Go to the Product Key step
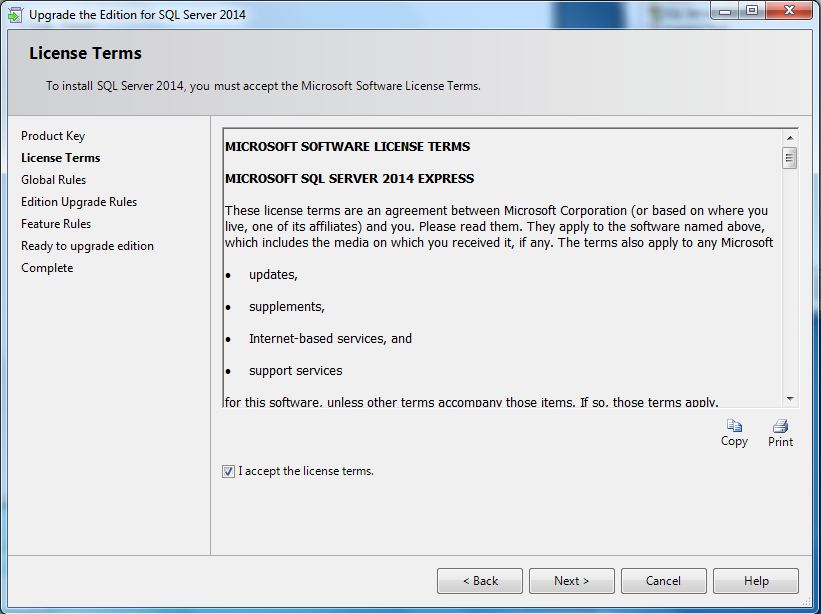 tap(53, 136)
